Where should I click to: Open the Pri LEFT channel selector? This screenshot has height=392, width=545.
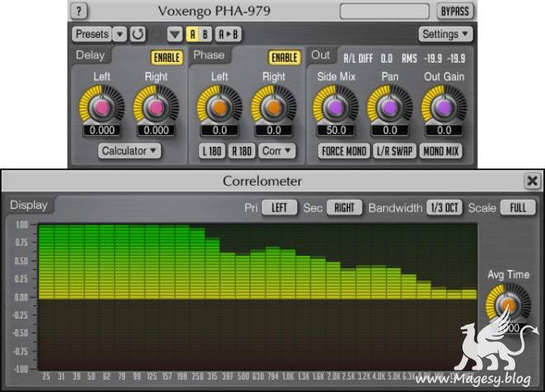279,208
